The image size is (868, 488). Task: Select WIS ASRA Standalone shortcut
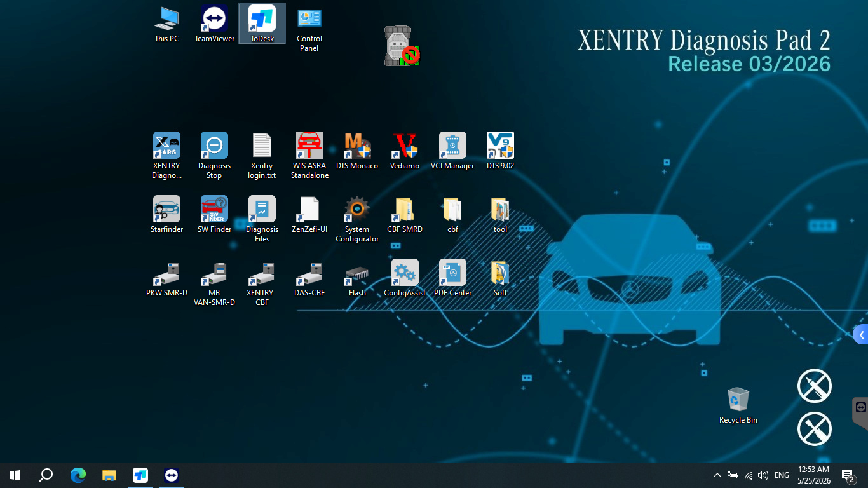309,156
